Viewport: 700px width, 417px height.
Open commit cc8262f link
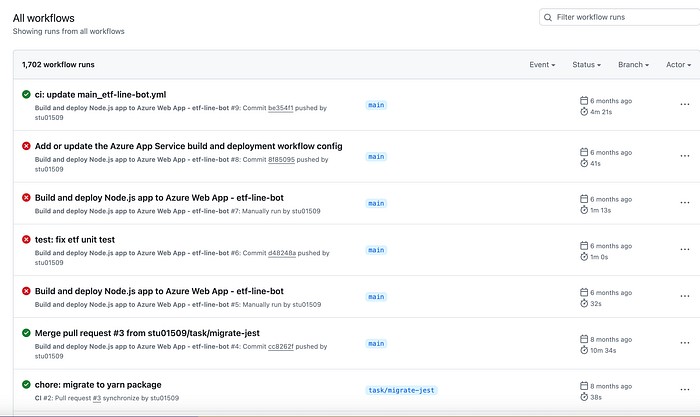(280, 346)
